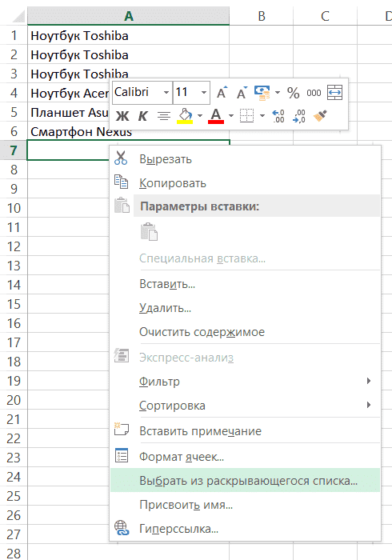
Task: Click cell with first Ноутбук Toshiba in row 1
Action: [129, 35]
